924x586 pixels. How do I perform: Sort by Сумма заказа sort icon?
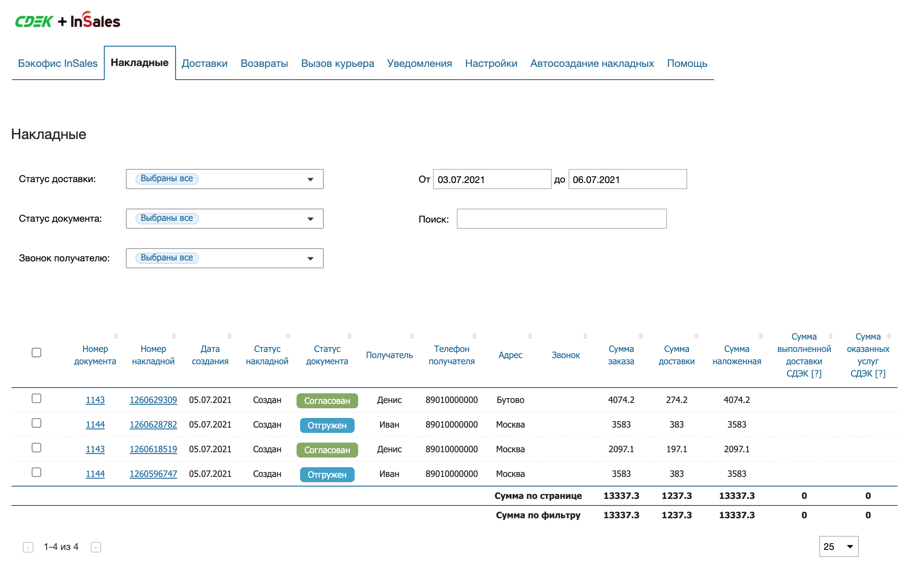coord(641,336)
